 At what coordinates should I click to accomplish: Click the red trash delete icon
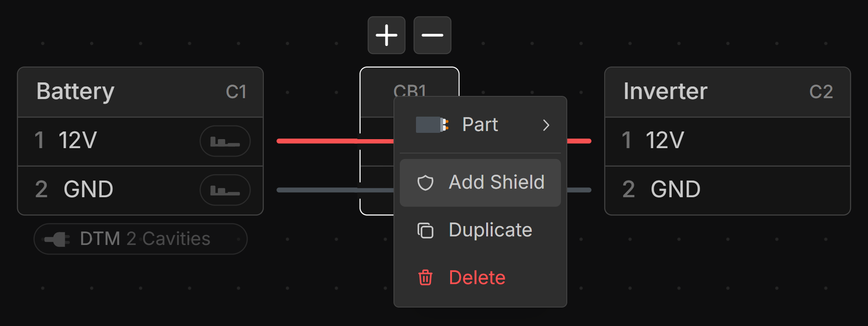(x=425, y=278)
